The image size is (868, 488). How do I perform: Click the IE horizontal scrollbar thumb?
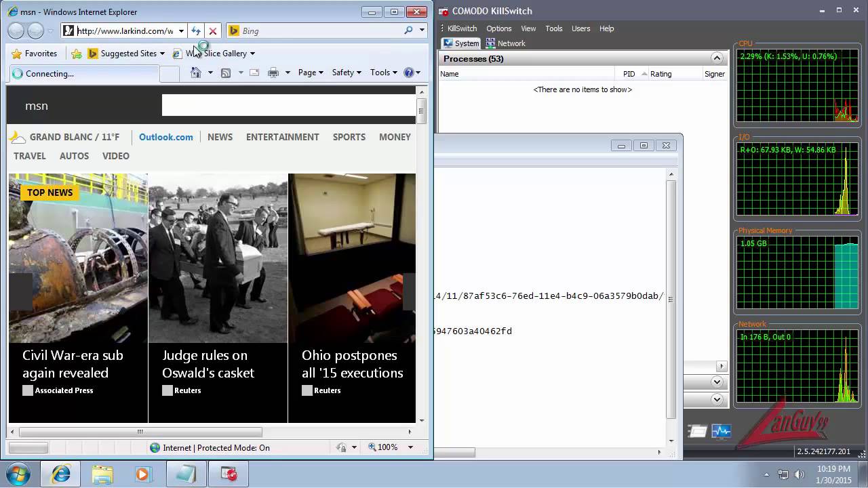pos(140,432)
